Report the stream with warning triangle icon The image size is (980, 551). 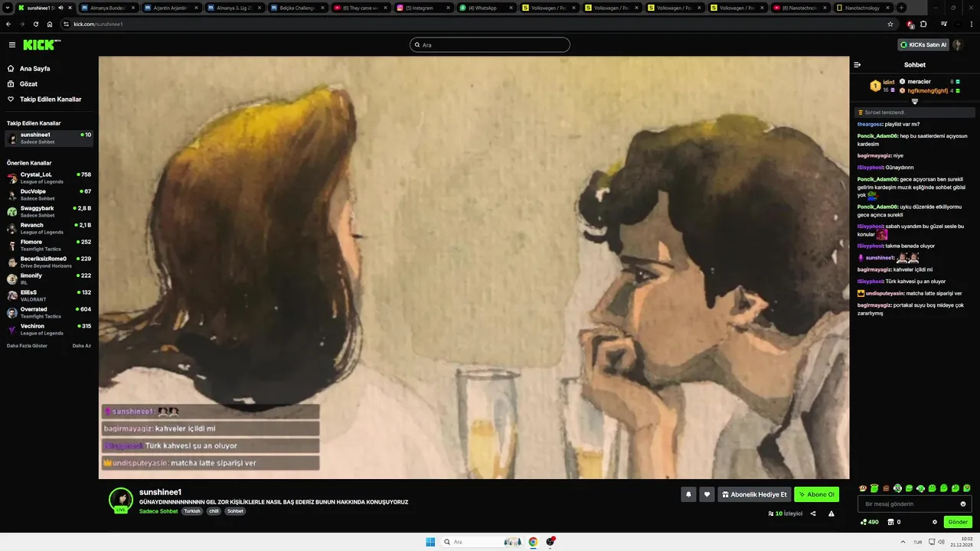pos(831,514)
